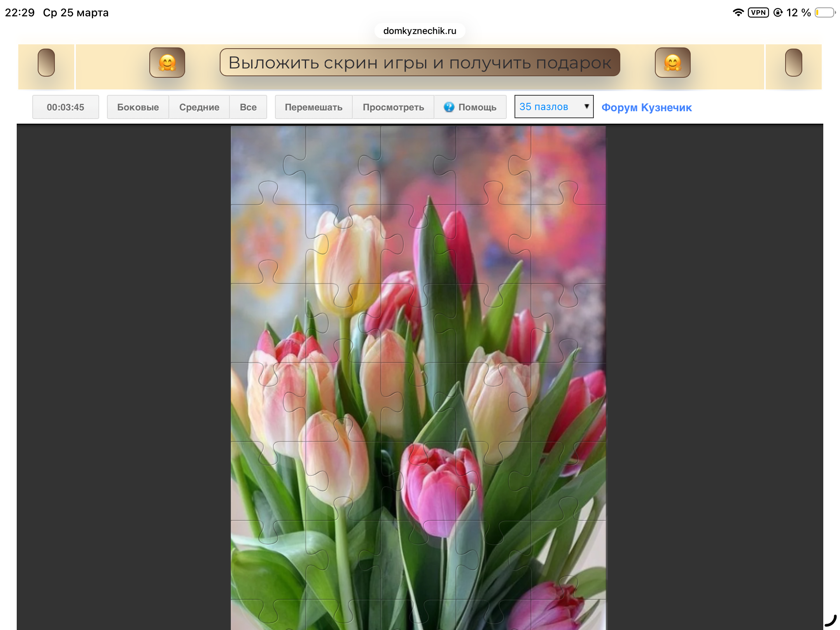Click the Выложить скрин игры banner button
The image size is (840, 630).
click(420, 63)
